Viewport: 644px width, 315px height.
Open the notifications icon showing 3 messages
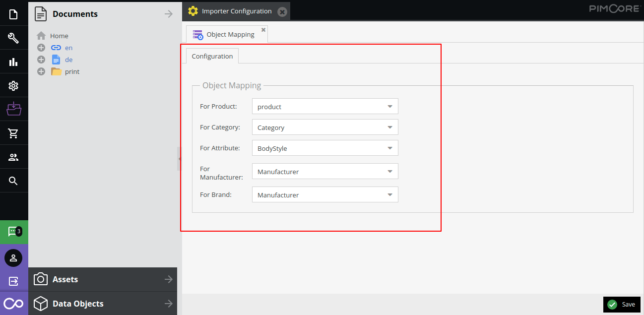pyautogui.click(x=13, y=231)
